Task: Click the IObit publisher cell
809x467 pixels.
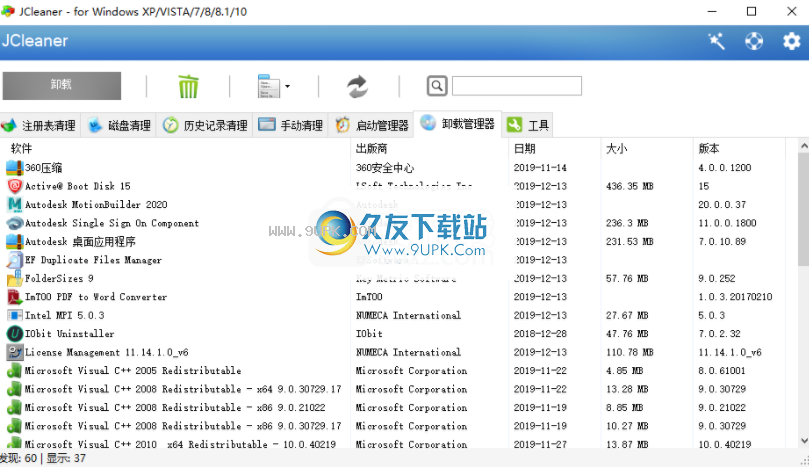Action: click(369, 334)
